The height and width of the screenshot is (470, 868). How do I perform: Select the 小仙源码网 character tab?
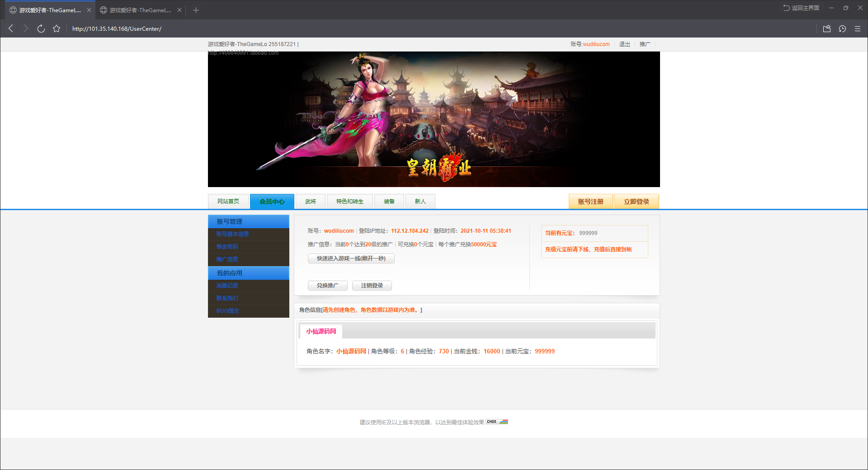click(x=321, y=331)
